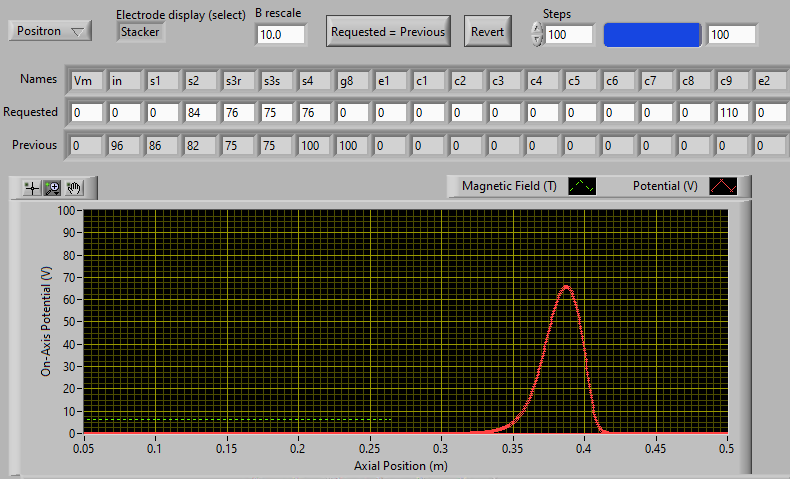
Task: Click the blue progress bar
Action: (651, 35)
